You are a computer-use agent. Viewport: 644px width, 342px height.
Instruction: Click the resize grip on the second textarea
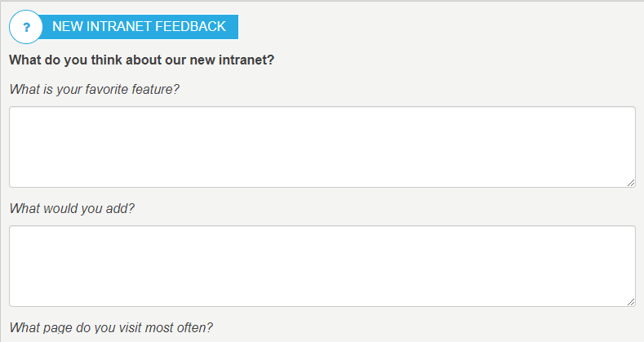coord(631,302)
